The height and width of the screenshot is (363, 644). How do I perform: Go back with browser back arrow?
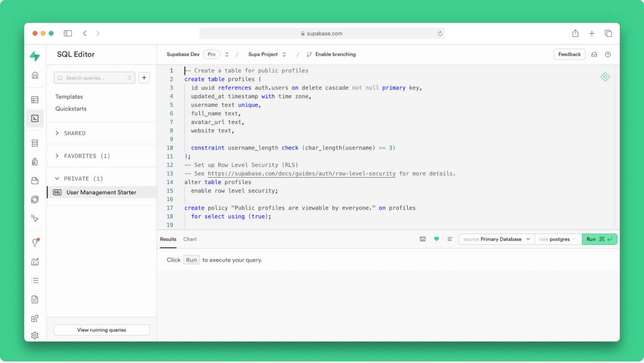click(x=85, y=33)
